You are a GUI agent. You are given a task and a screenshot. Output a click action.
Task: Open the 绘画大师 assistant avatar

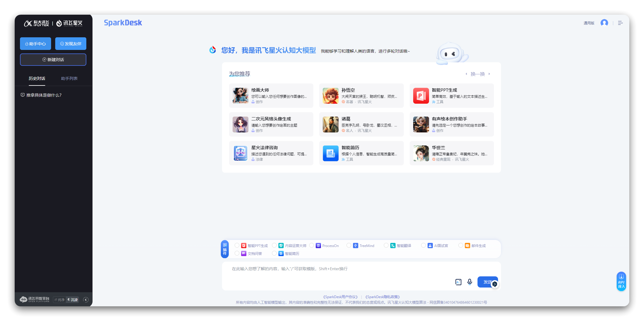pos(240,96)
